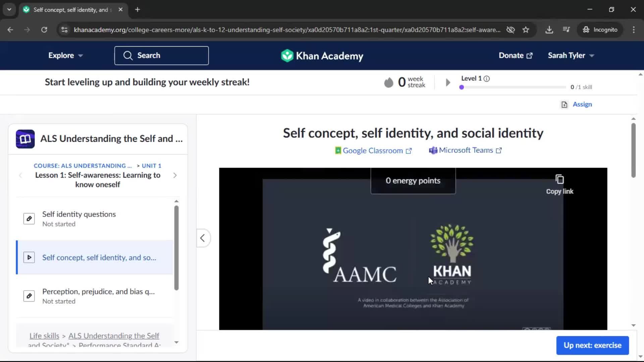
Task: Click the Incognito profile indicator
Action: point(600,30)
